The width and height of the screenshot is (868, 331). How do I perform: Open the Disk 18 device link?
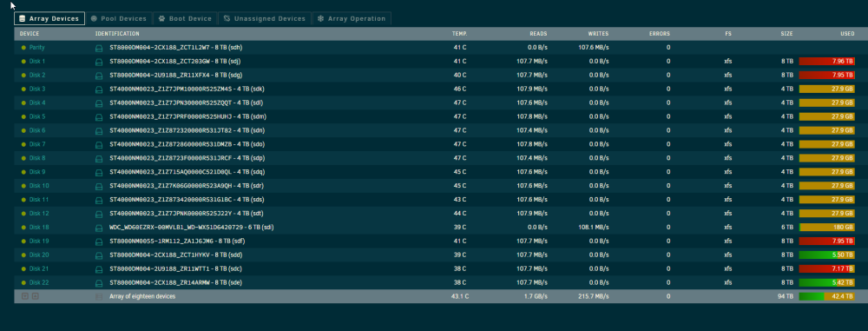click(x=39, y=228)
